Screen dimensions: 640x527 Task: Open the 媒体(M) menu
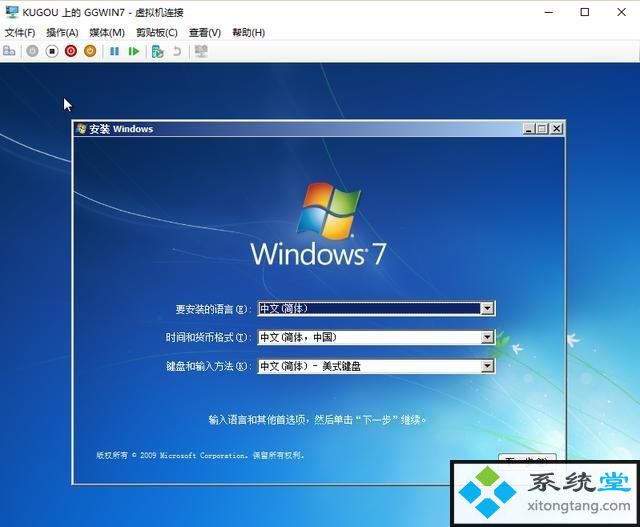(107, 33)
